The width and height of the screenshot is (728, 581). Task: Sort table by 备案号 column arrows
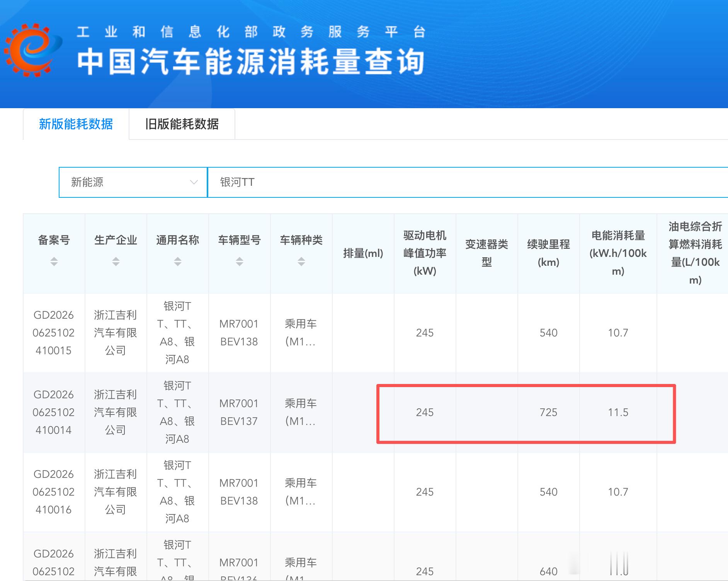pyautogui.click(x=54, y=262)
